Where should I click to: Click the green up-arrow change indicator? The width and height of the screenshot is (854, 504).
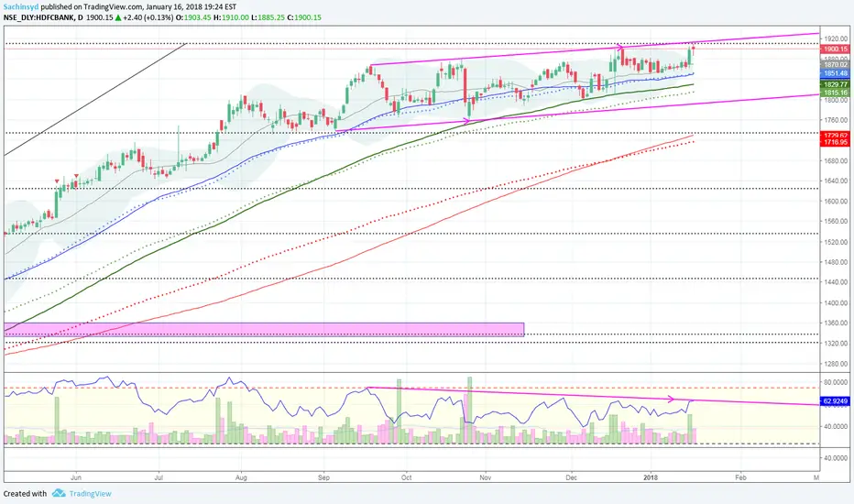(118, 17)
